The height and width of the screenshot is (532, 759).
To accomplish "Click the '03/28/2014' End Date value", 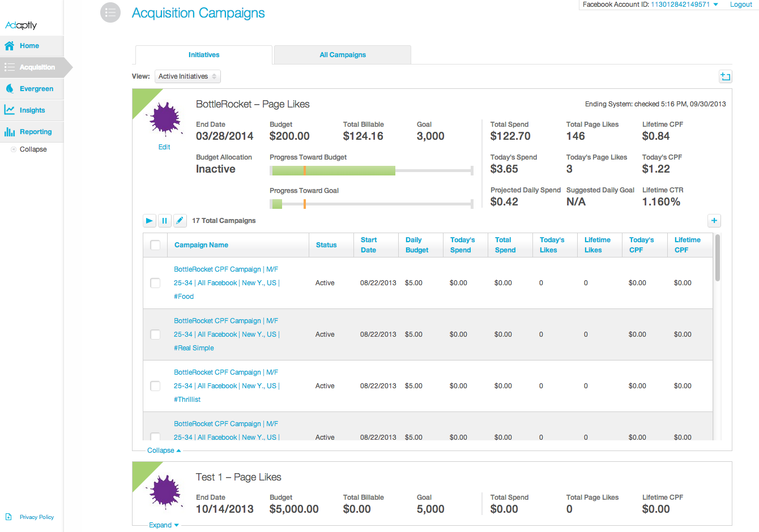I will tap(225, 136).
